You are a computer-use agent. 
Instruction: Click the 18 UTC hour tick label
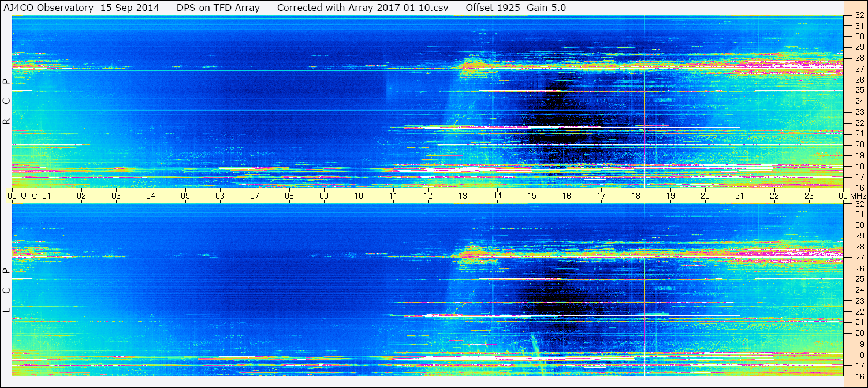[636, 196]
